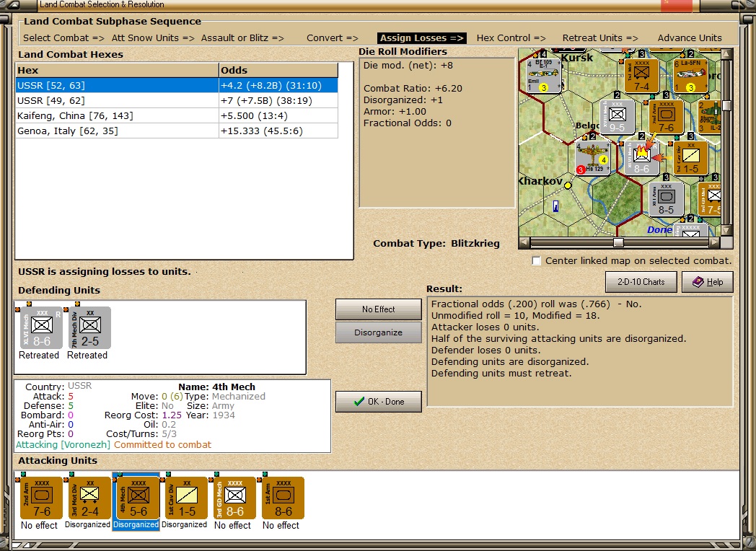Image resolution: width=756 pixels, height=551 pixels.
Task: Click the Combat Type: Blitzkrieg label
Action: [436, 244]
